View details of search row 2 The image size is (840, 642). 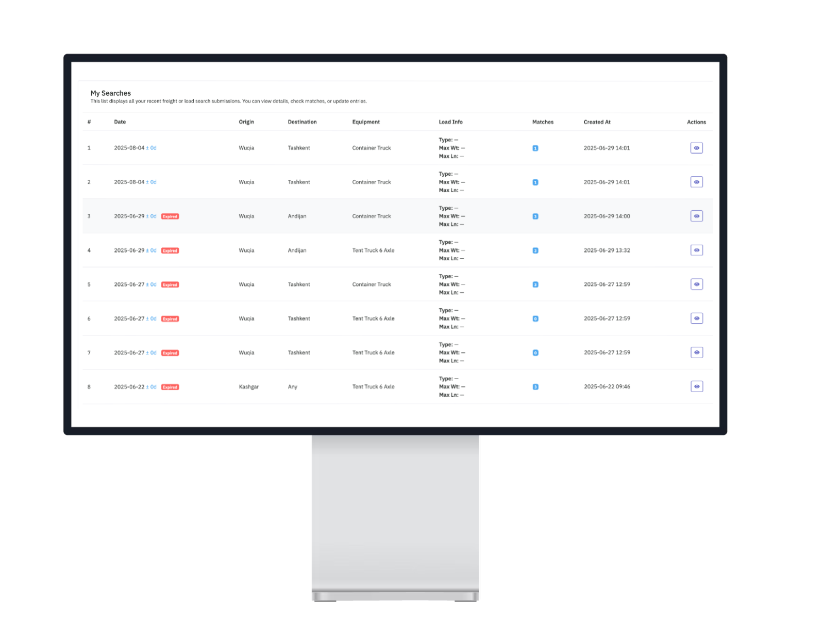[696, 182]
